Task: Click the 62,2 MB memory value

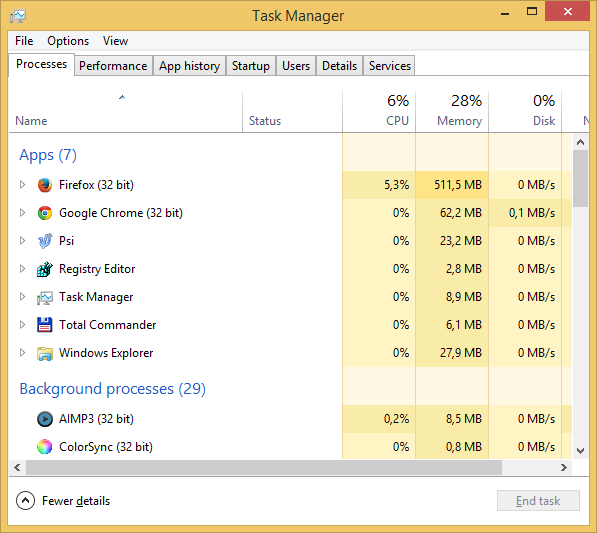Action: [461, 213]
